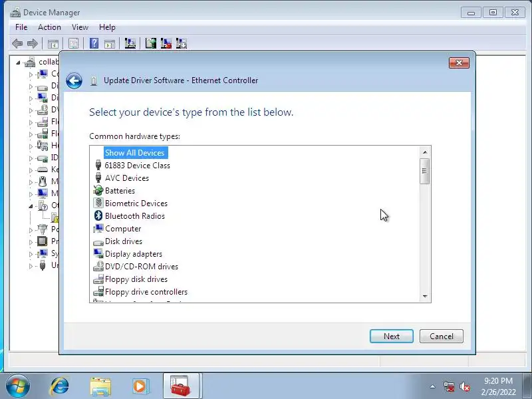Click the hardware list scroll down arrow

click(x=425, y=297)
